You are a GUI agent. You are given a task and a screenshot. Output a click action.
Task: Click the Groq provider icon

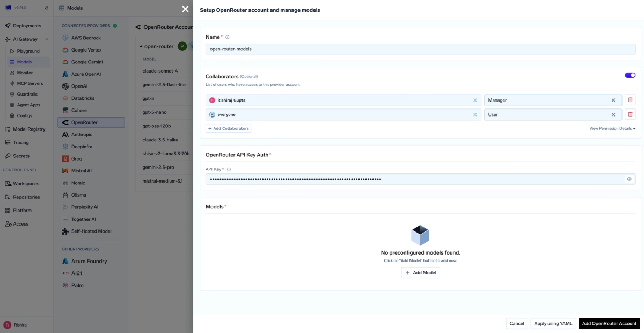tap(65, 158)
